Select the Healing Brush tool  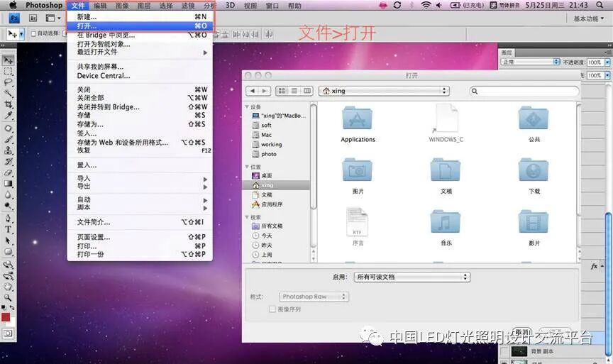click(x=9, y=128)
